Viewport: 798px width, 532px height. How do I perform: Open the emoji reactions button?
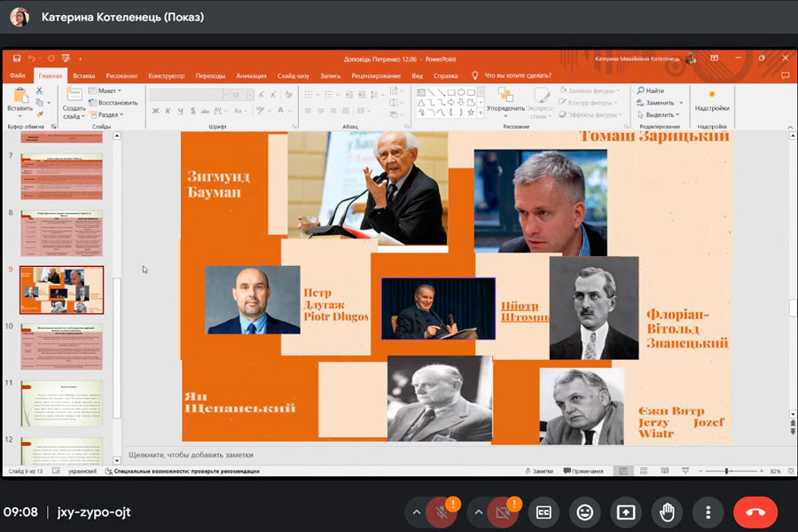[x=584, y=512]
